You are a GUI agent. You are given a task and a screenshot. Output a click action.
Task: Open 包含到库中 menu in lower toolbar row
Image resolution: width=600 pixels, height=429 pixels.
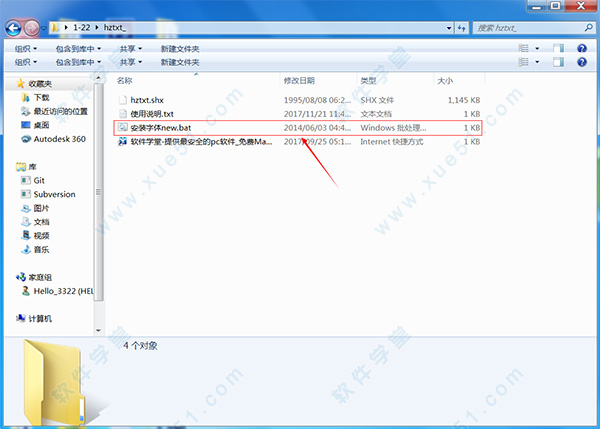pyautogui.click(x=78, y=62)
